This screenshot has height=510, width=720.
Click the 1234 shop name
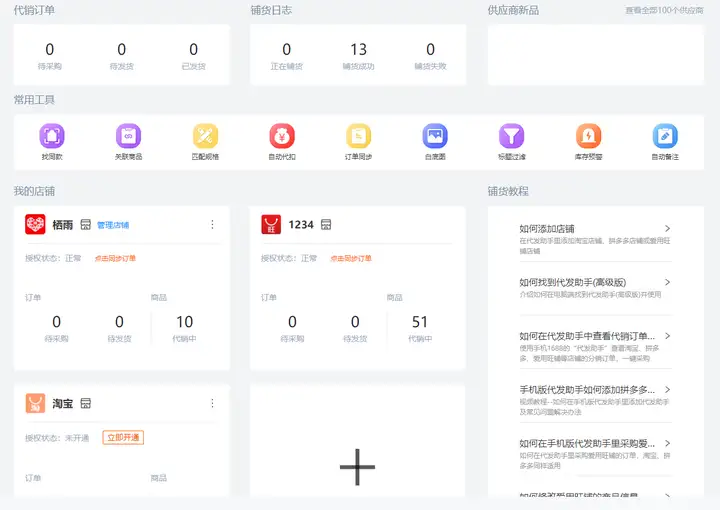301,225
